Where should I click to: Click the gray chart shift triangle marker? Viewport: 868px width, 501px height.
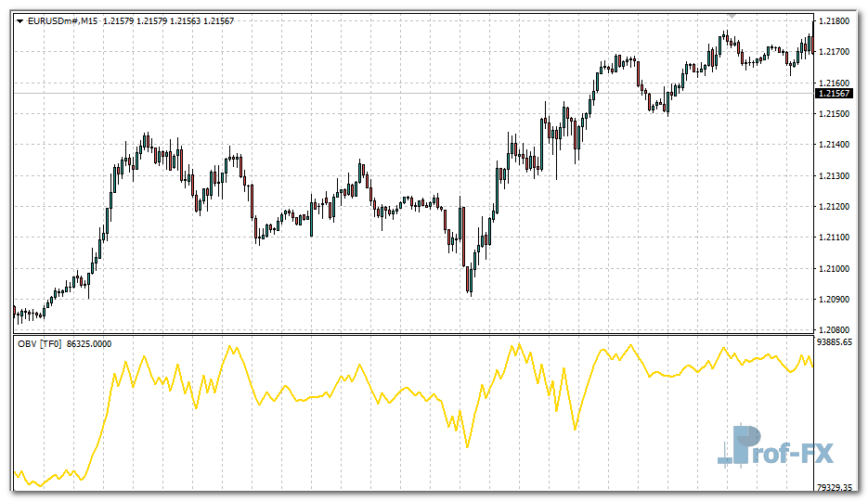click(732, 16)
